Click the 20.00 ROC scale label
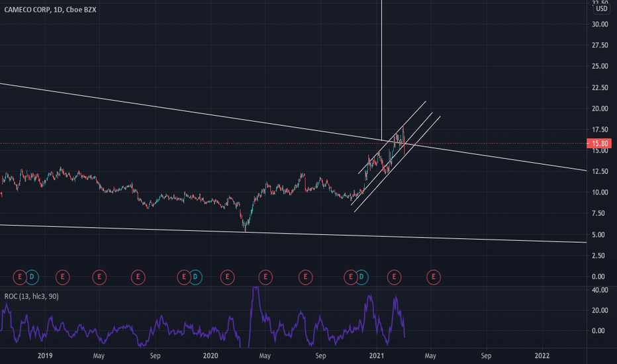 click(600, 310)
